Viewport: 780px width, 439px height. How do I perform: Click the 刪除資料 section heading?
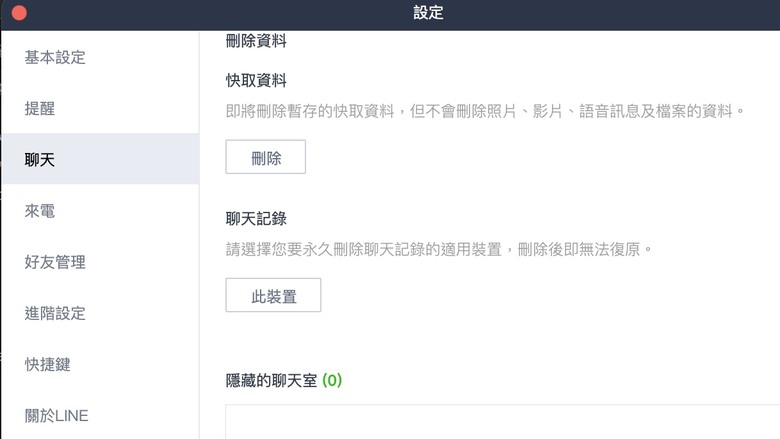[256, 41]
